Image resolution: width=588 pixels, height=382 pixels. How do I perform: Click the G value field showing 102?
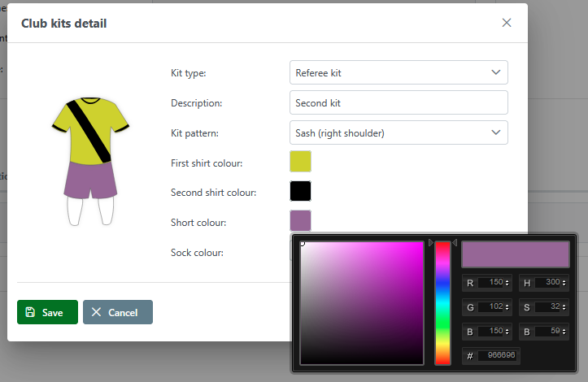(490, 307)
